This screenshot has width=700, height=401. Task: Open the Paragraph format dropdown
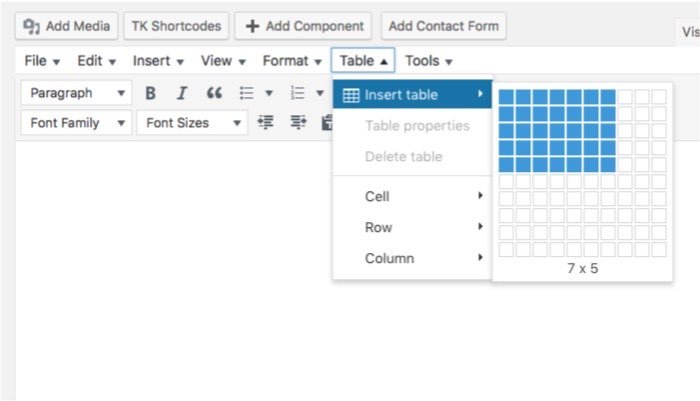[76, 93]
